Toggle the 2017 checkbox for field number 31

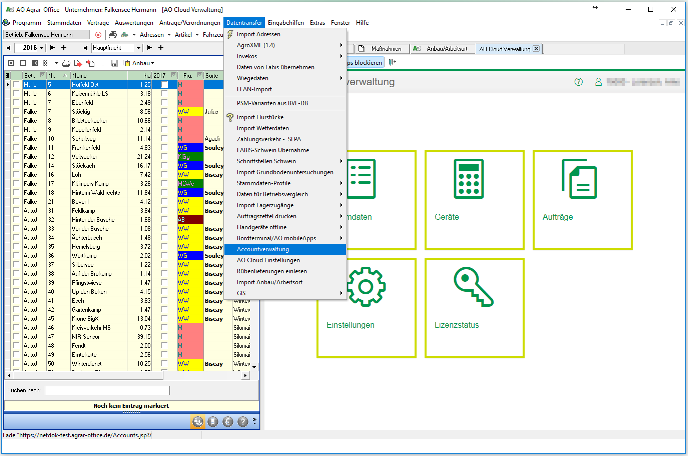tap(164, 211)
